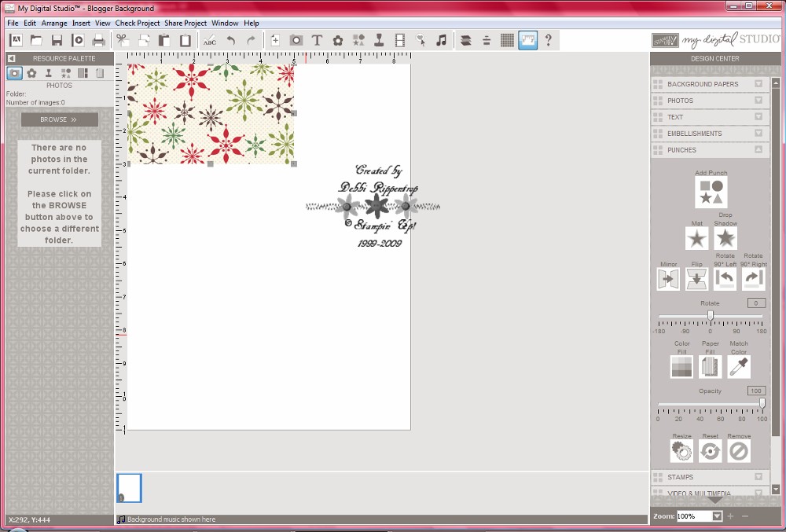Click the Mirror icon in Punches panel
The height and width of the screenshot is (532, 786).
(668, 279)
